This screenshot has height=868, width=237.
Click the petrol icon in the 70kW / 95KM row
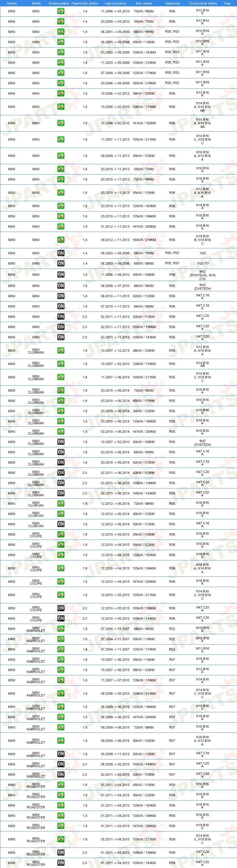(x=61, y=11)
